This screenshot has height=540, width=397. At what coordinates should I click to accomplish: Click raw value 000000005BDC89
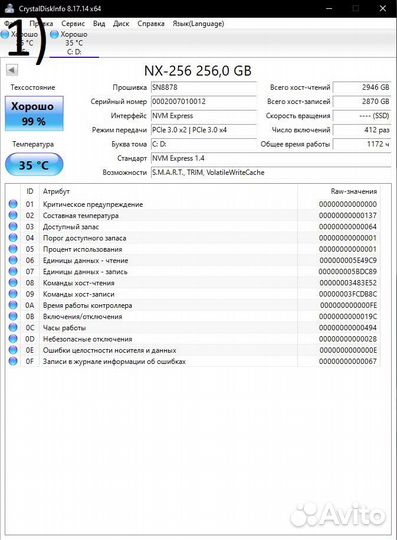coord(348,272)
